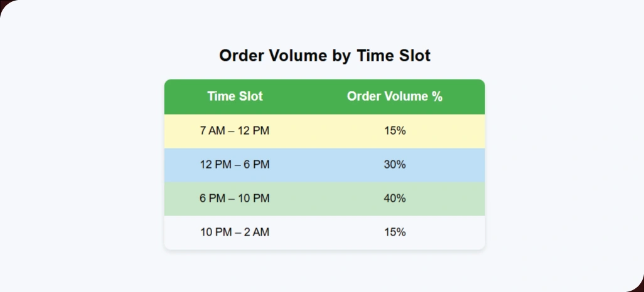Viewport: 644px width, 292px height.
Task: Select the "6 PM – 10 PM" cell
Action: click(x=235, y=199)
